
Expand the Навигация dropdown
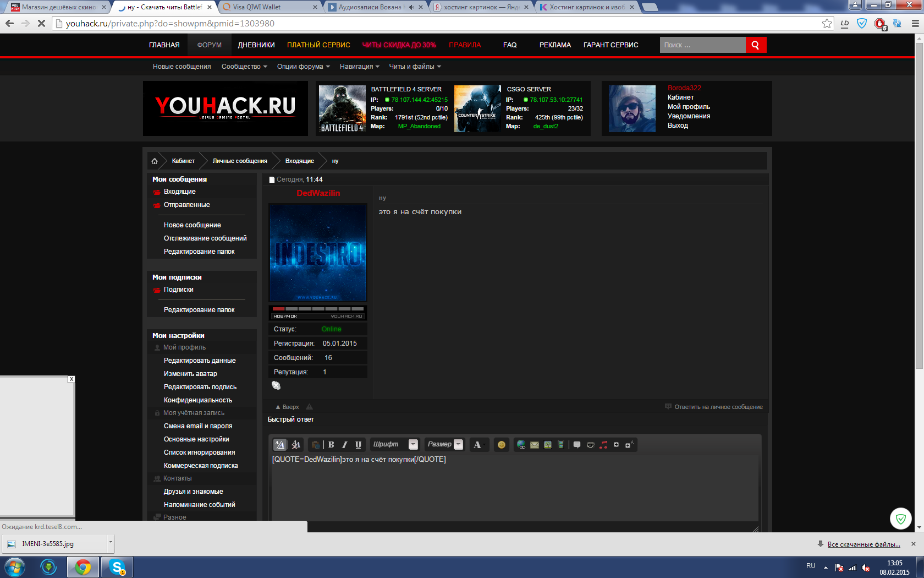pyautogui.click(x=360, y=67)
